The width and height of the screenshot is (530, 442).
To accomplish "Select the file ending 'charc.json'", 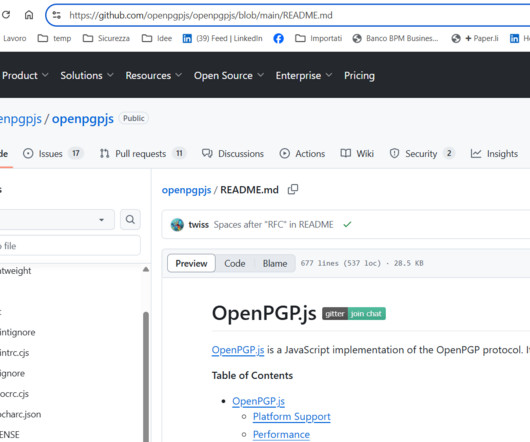I will (x=21, y=414).
